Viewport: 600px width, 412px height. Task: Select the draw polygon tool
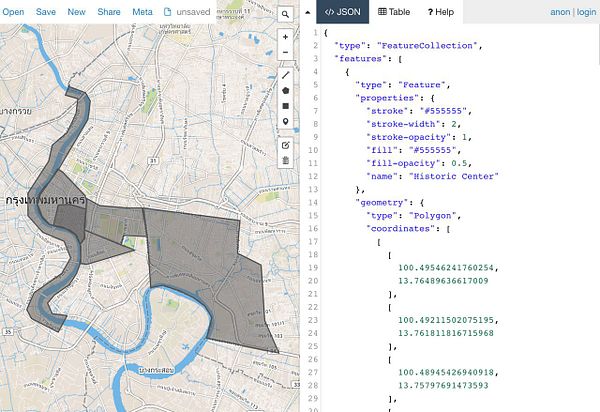pos(285,91)
